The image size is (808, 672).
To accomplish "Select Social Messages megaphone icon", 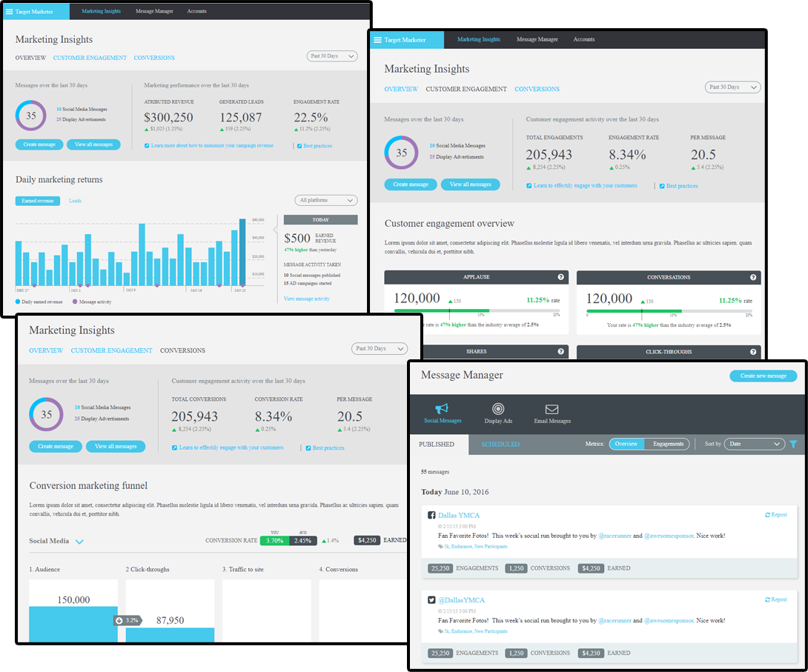I will tap(442, 409).
